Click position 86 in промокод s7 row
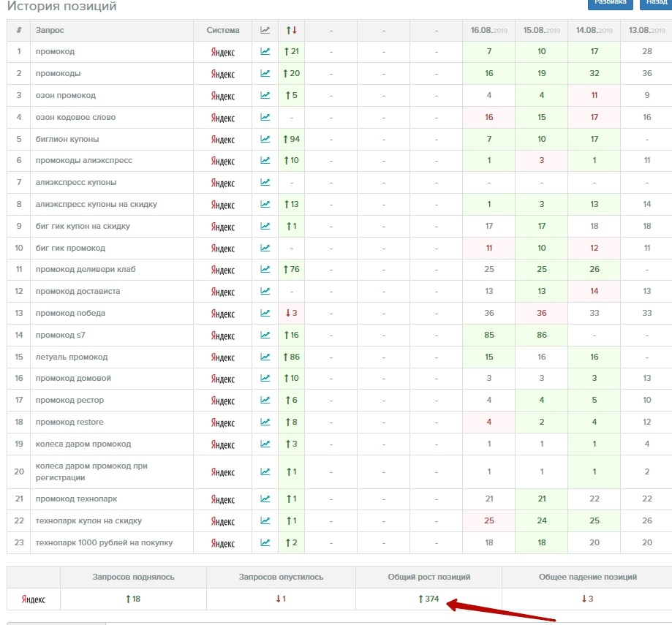Viewport: 672px width, 625px height. pos(542,335)
